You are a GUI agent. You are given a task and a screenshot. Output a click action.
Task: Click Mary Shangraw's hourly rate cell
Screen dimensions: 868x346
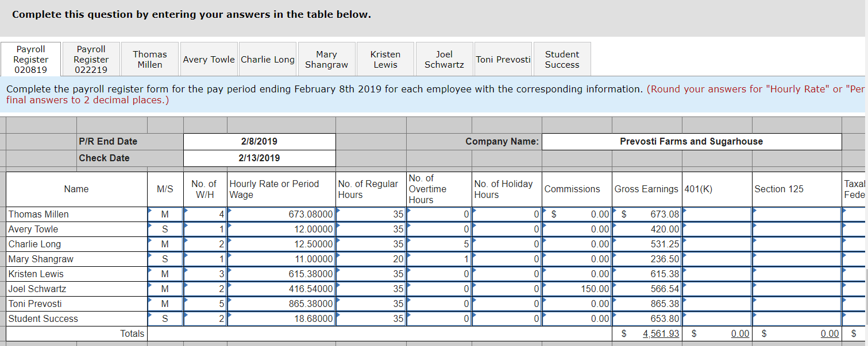pos(281,259)
